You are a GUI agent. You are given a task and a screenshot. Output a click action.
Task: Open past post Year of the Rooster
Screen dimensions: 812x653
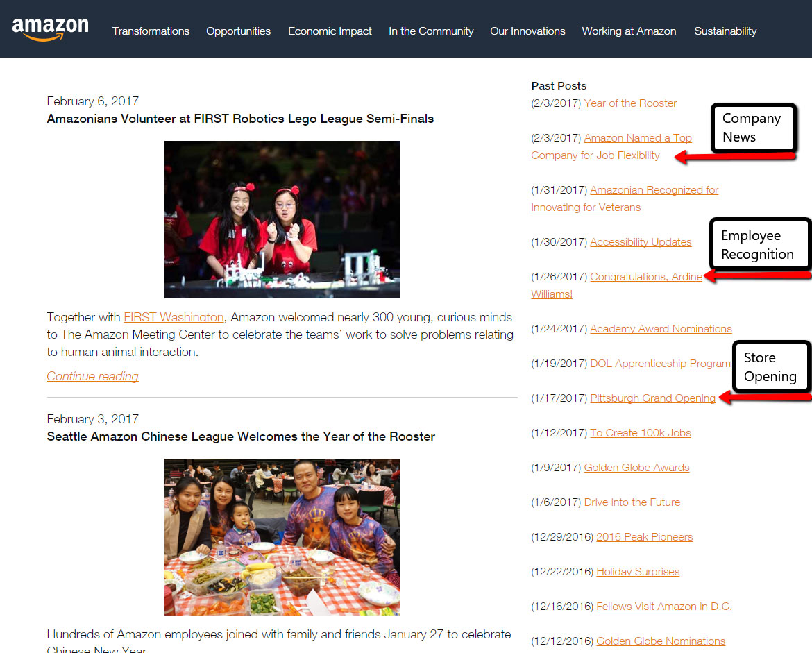point(630,103)
